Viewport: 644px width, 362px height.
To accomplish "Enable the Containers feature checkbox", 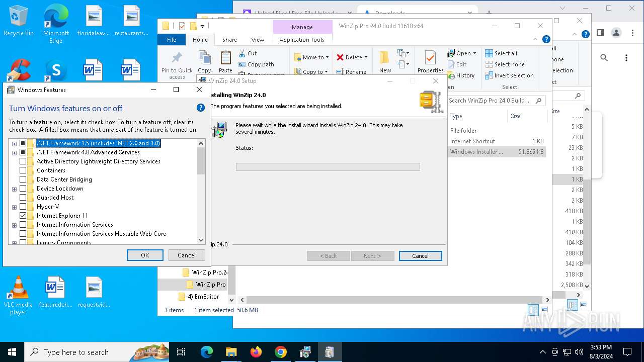I will click(23, 170).
